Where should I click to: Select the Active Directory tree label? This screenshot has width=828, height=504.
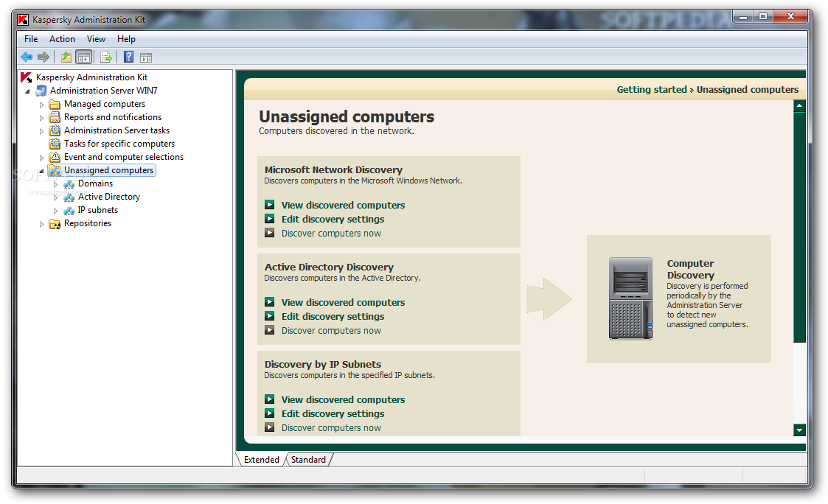(109, 197)
